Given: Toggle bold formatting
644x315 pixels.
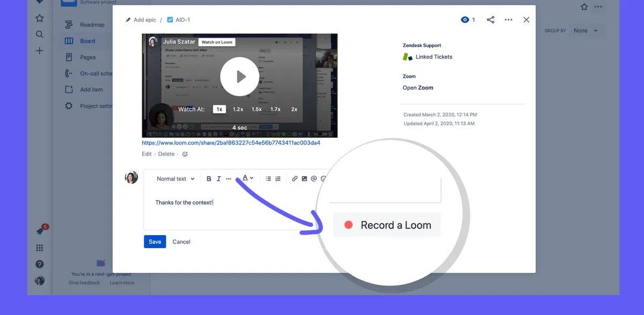Looking at the screenshot, I should pos(209,179).
